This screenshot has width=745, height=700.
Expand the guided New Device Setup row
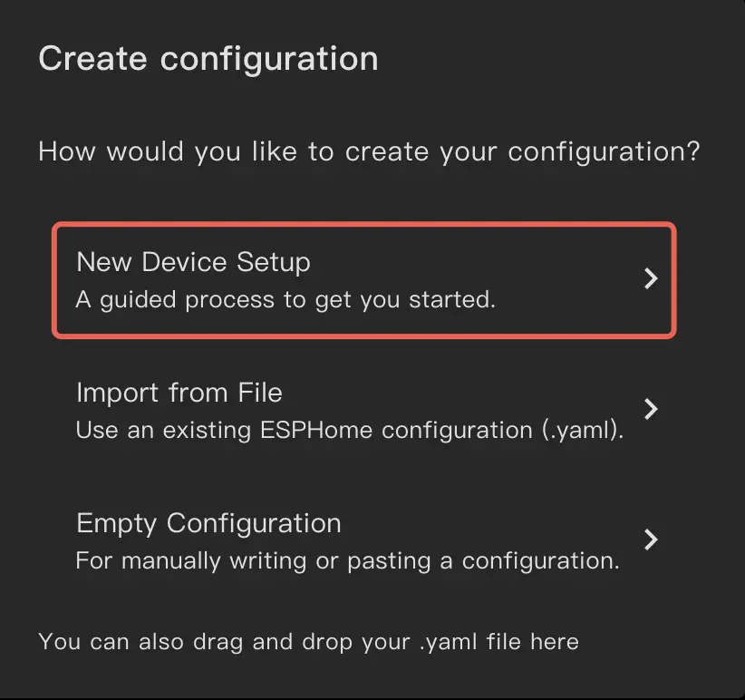coord(650,278)
